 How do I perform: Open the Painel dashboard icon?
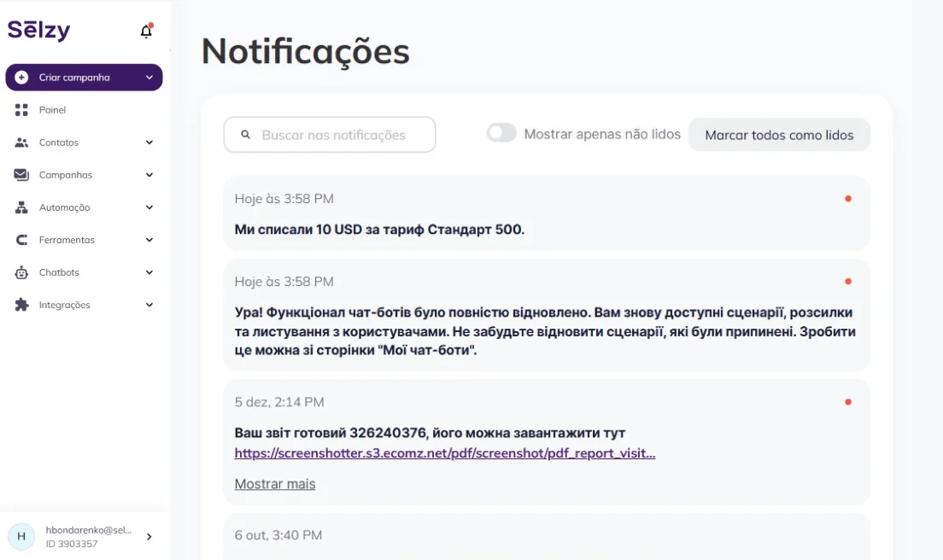click(x=22, y=110)
